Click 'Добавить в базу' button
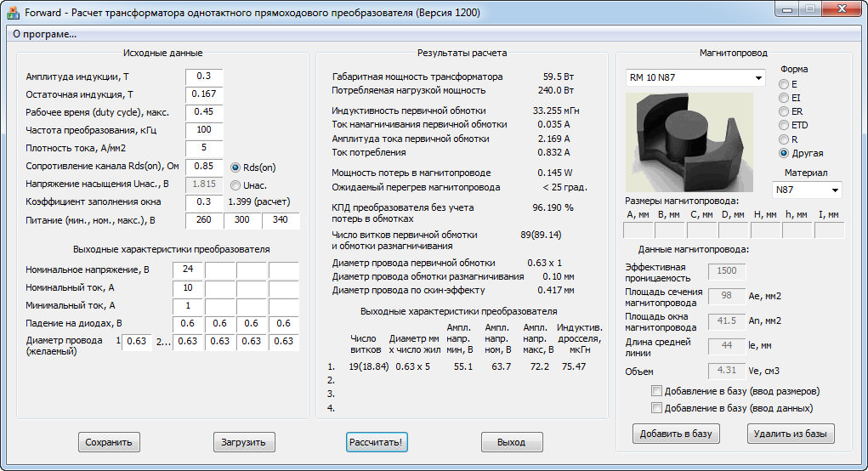 (x=676, y=434)
